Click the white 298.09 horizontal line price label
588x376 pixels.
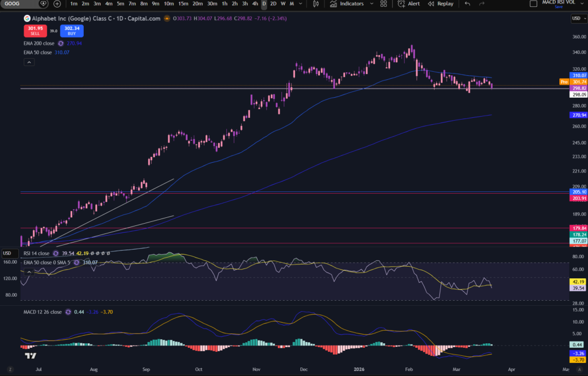(x=579, y=95)
